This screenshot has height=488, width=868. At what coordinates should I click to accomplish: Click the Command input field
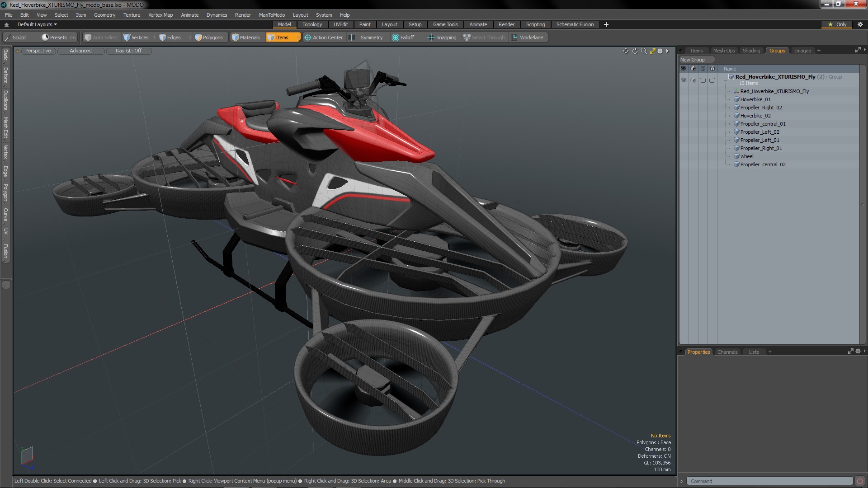(x=769, y=481)
